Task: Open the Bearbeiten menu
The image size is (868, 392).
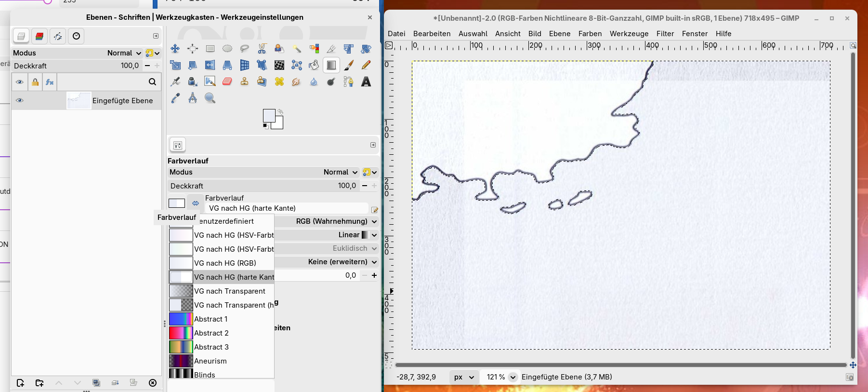Action: coord(432,34)
